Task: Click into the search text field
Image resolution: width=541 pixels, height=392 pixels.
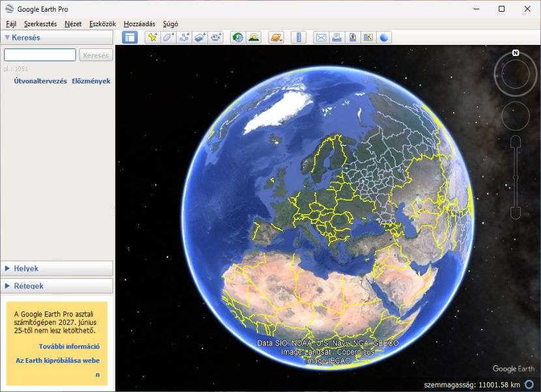Action: [40, 55]
